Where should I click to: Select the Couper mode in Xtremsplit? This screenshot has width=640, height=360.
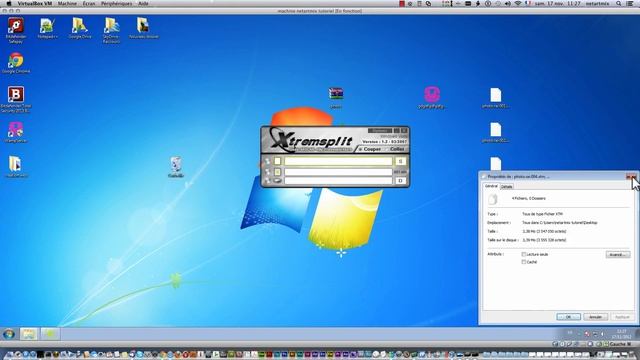point(370,149)
